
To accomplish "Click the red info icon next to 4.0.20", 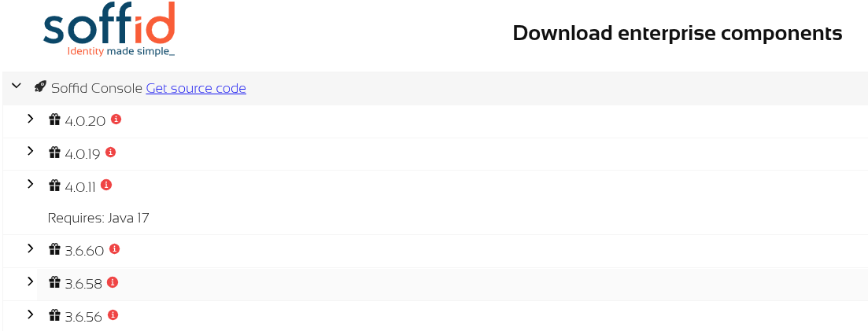I will 116,120.
